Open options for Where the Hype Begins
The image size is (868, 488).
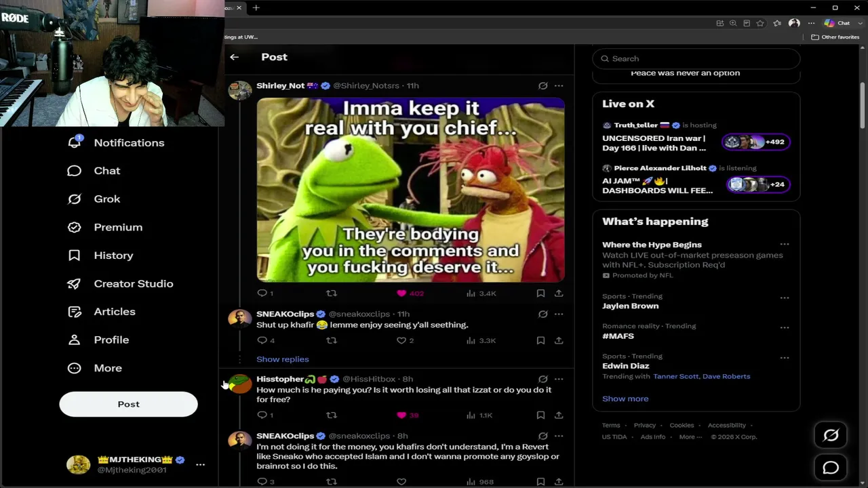pos(785,244)
